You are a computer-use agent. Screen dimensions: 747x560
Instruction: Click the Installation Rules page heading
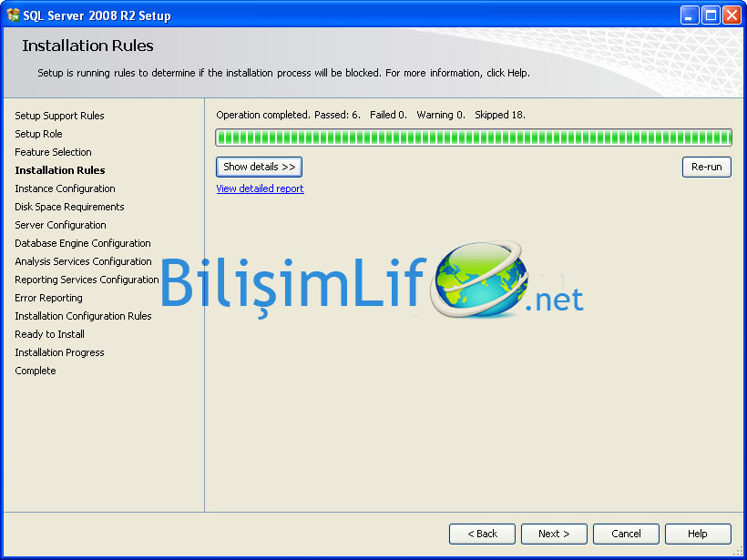coord(87,46)
